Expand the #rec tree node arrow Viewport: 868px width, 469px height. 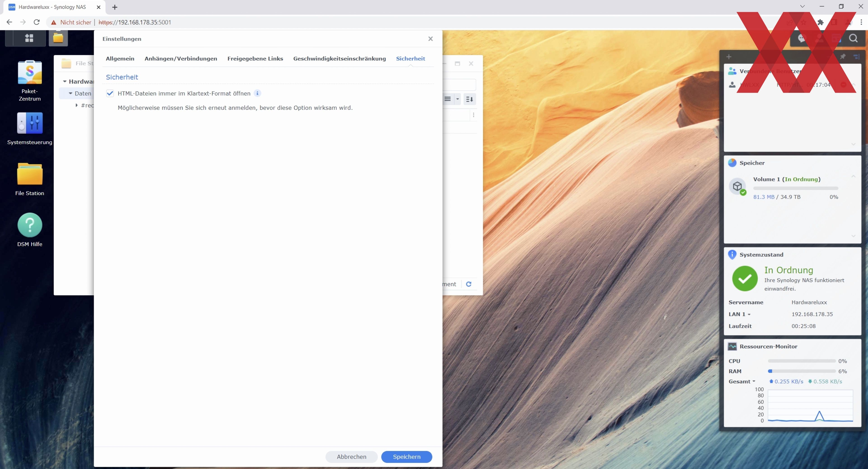click(x=76, y=105)
